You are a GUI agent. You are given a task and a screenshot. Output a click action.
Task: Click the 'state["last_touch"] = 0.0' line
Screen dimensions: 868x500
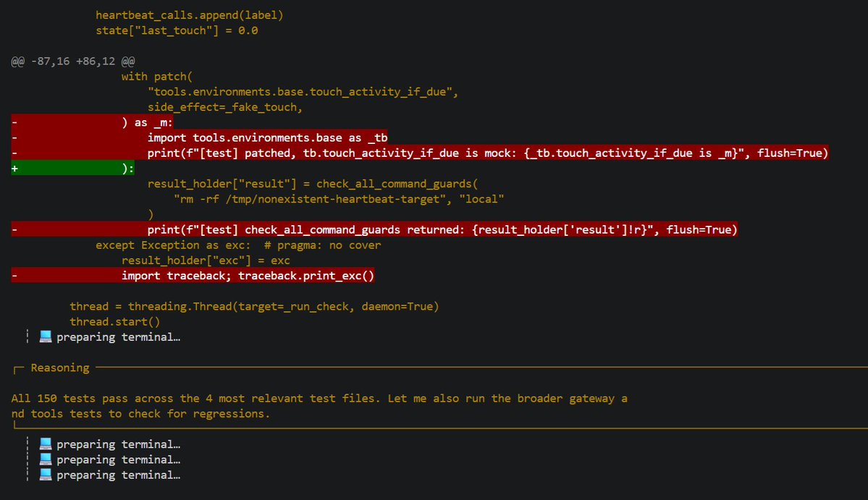tap(177, 30)
